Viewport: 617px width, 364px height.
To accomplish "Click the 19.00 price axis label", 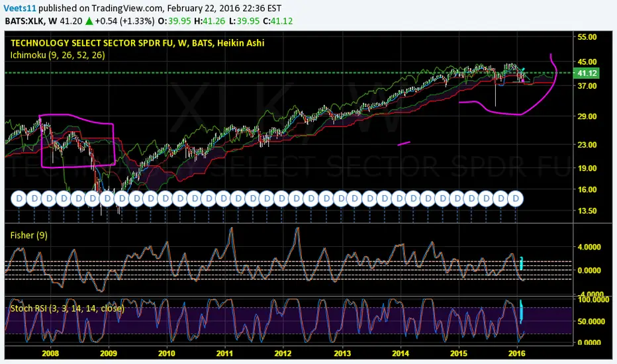I will [587, 168].
